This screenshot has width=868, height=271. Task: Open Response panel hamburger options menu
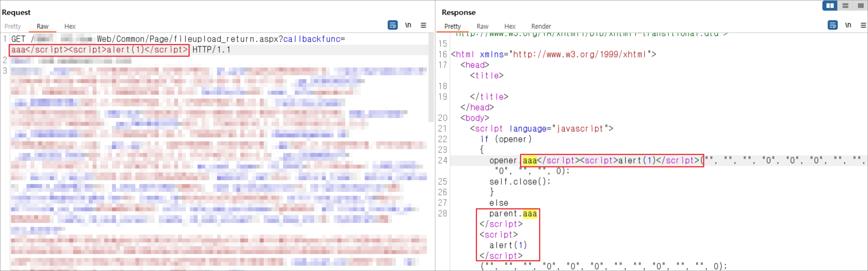(863, 25)
